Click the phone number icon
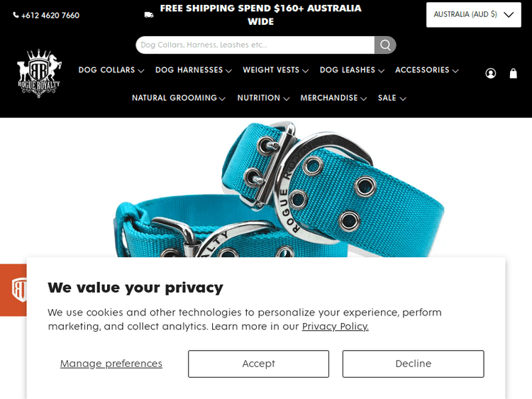The image size is (532, 399). click(16, 15)
